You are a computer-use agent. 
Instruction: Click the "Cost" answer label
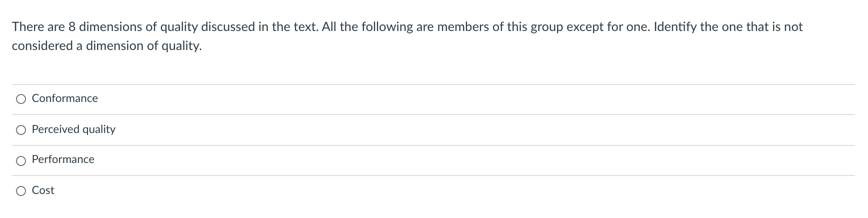(43, 190)
